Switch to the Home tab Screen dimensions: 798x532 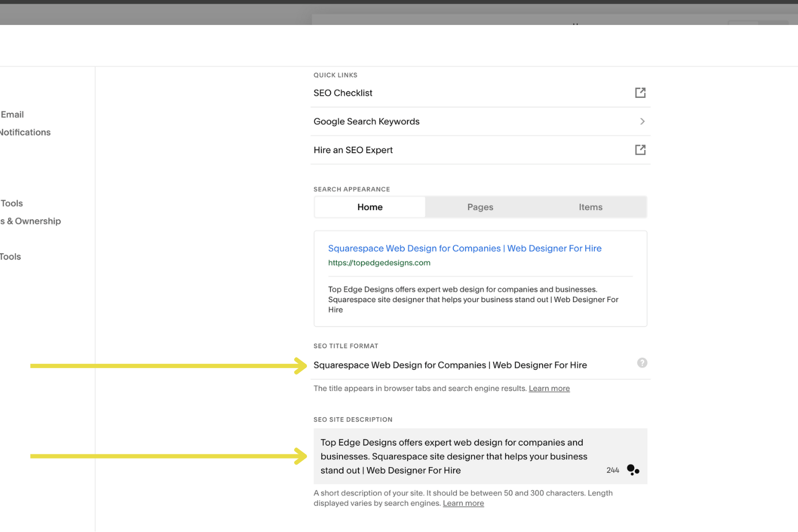[x=370, y=207]
